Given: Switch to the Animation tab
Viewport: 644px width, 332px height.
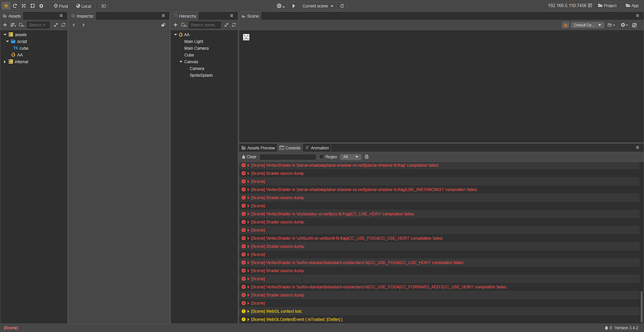Looking at the screenshot, I should [x=317, y=148].
